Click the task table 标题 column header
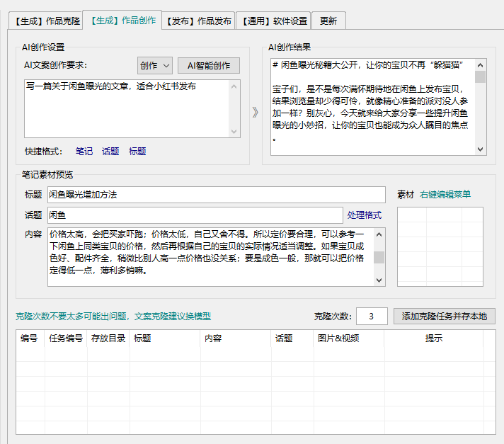The image size is (504, 444). (x=164, y=338)
